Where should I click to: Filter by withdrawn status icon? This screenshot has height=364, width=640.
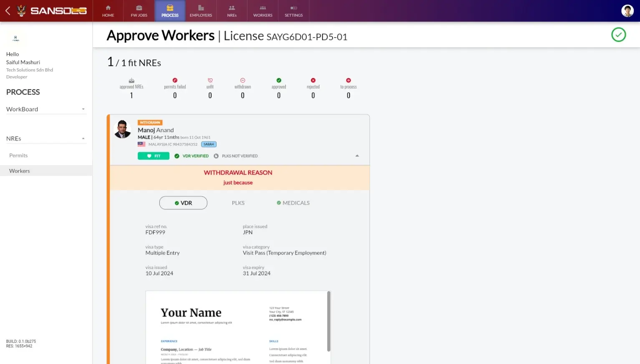click(242, 80)
